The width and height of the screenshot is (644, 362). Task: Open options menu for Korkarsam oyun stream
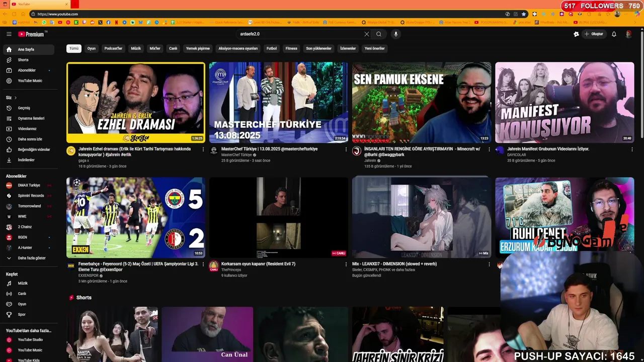(346, 264)
